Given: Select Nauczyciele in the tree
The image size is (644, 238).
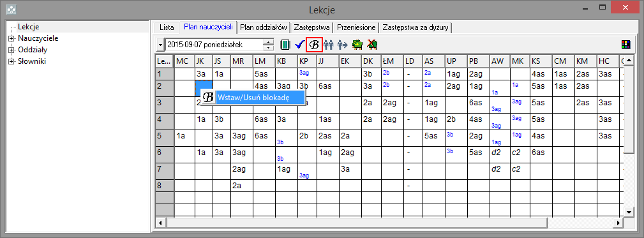Looking at the screenshot, I should point(38,38).
